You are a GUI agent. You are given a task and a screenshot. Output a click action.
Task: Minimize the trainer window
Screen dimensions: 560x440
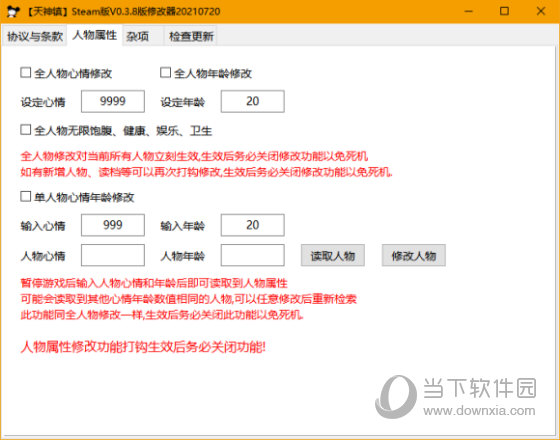click(x=468, y=11)
